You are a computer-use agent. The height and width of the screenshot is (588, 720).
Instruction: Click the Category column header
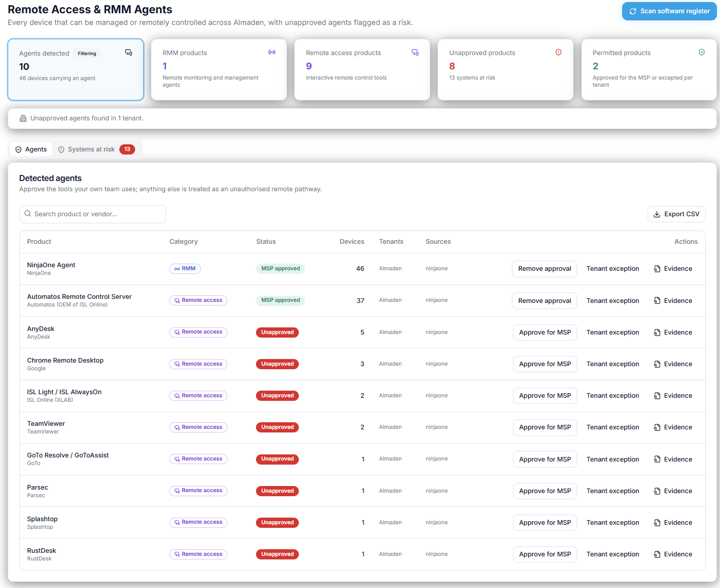coord(184,242)
